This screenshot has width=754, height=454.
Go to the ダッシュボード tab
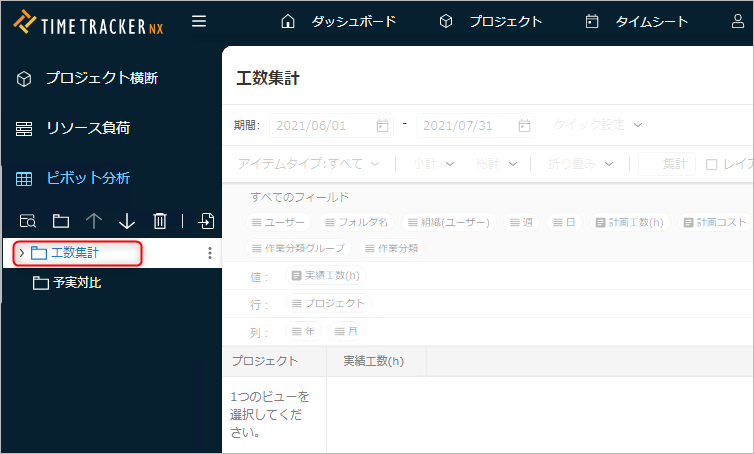click(x=340, y=21)
